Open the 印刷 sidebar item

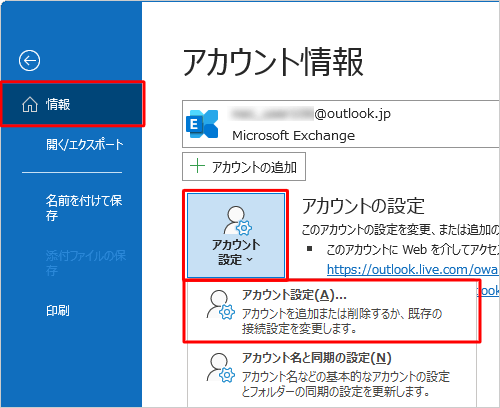58,310
